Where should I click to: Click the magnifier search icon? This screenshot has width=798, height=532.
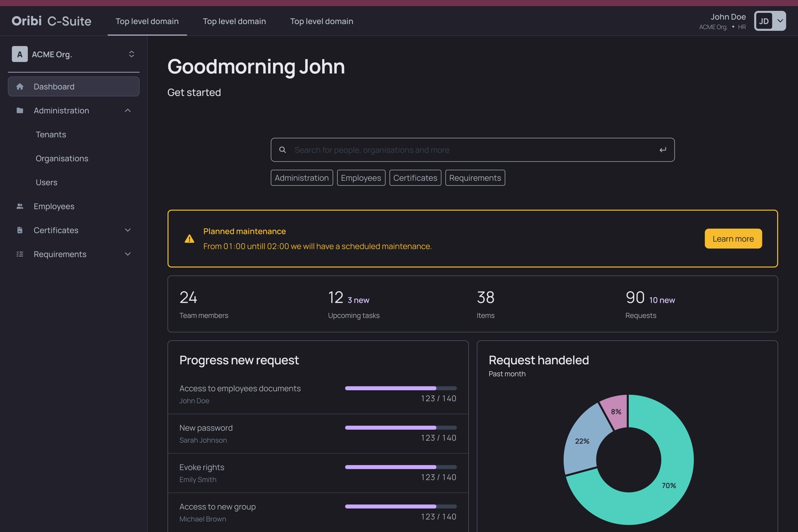click(283, 150)
